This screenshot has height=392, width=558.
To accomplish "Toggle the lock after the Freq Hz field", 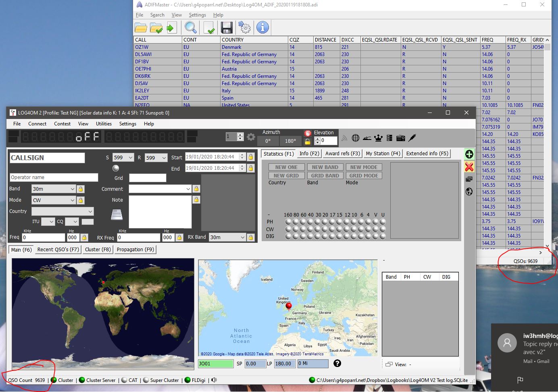I will 84,238.
